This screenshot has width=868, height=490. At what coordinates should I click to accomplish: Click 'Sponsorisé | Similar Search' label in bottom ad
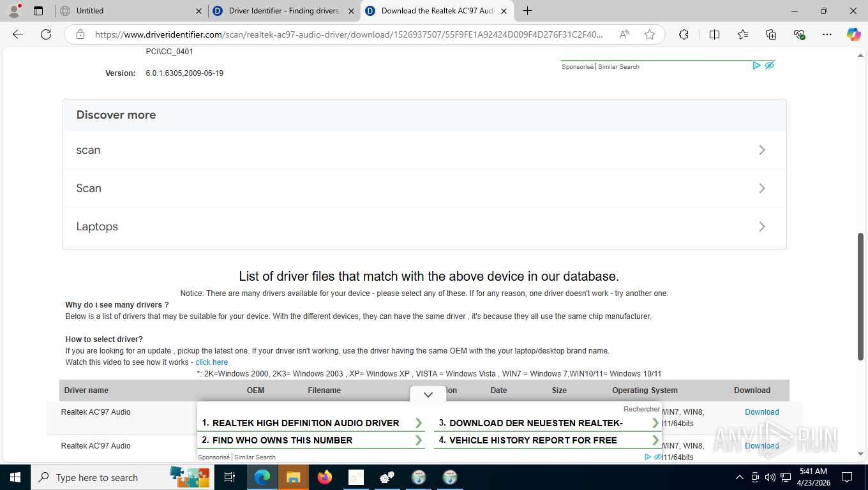[x=237, y=457]
